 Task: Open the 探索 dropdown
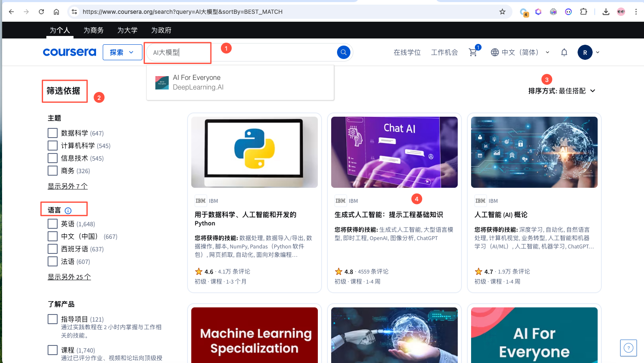tap(122, 52)
